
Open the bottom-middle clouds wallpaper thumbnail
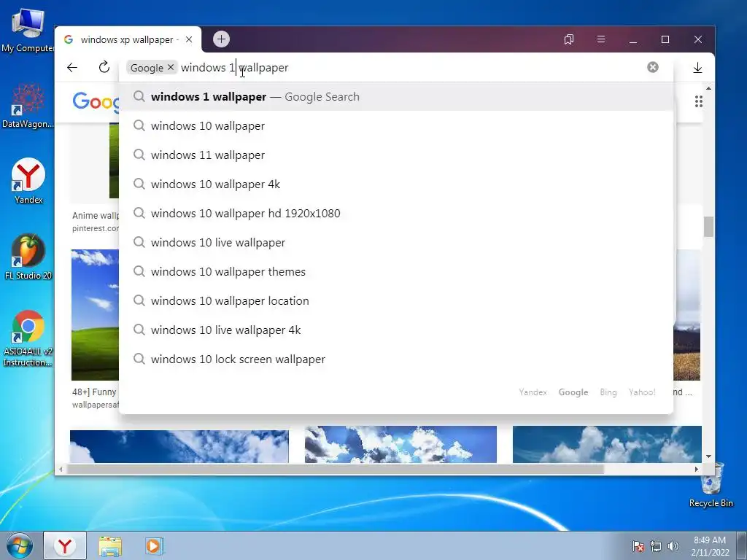400,444
